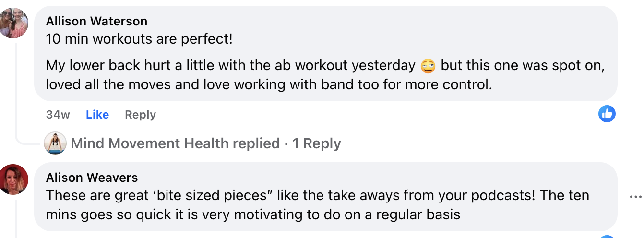Expand the Mind Movement Health replied thread
The image size is (644, 238).
coord(175,143)
